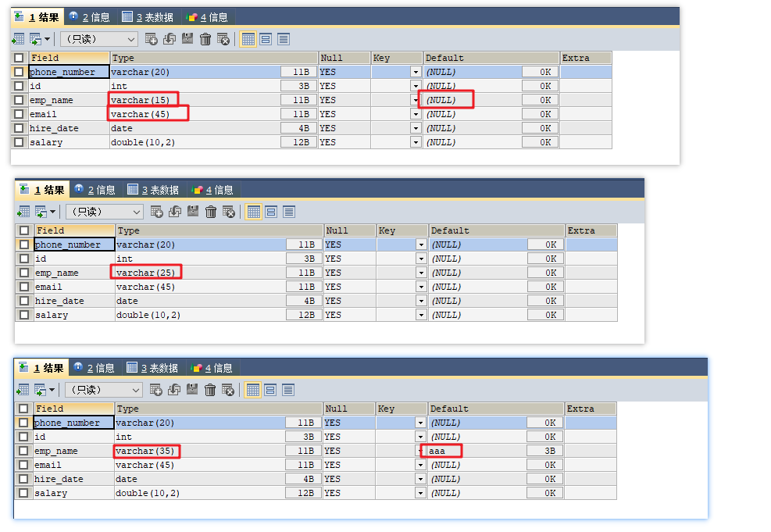Click the cancel changes icon in top panel

point(223,39)
